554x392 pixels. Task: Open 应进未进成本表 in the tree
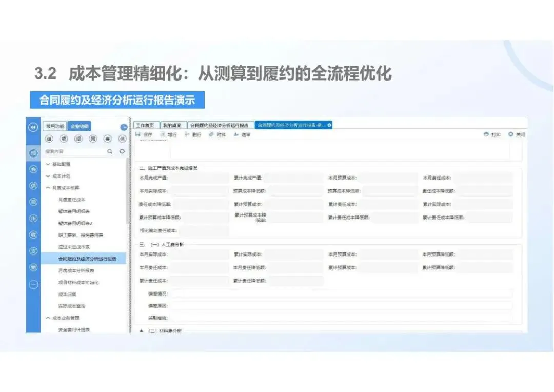74,247
